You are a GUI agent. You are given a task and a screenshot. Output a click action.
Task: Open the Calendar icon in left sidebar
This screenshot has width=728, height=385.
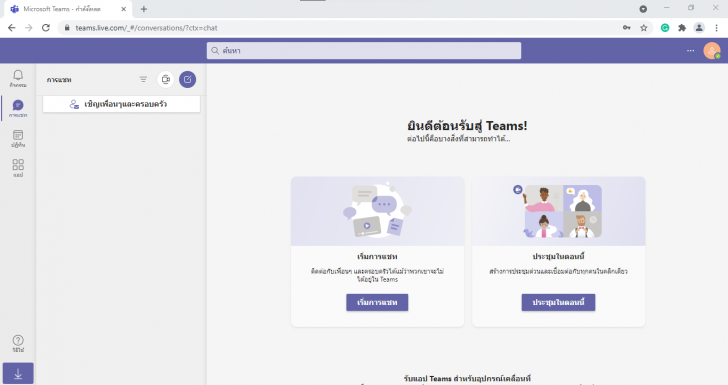click(x=18, y=138)
